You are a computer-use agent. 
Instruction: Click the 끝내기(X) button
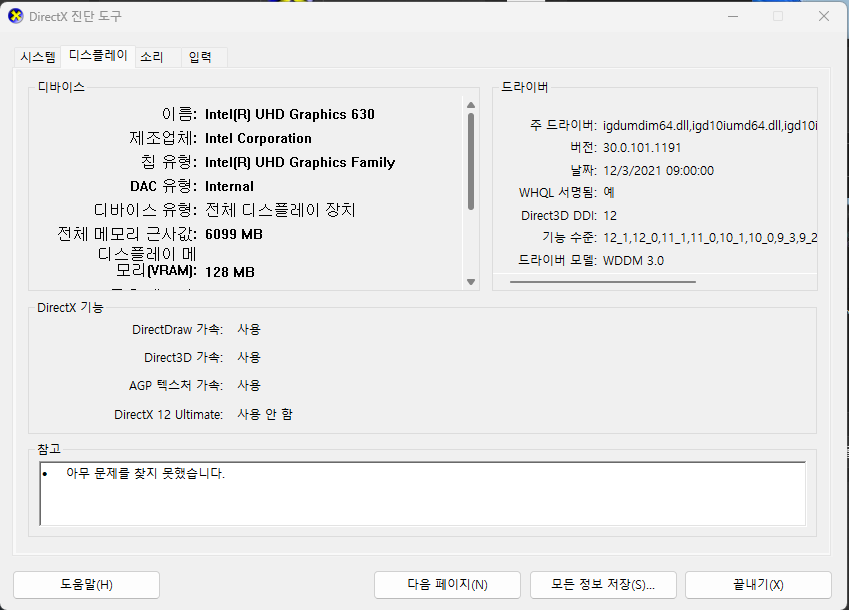[x=758, y=585]
